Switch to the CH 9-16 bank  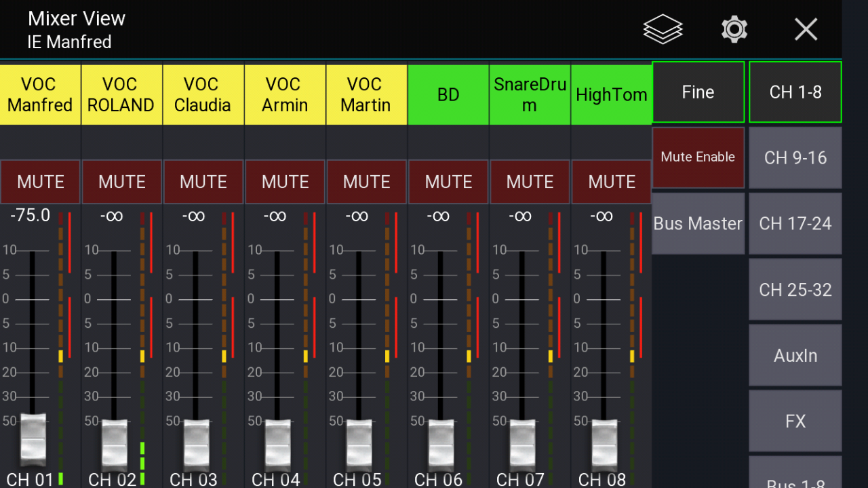click(795, 158)
